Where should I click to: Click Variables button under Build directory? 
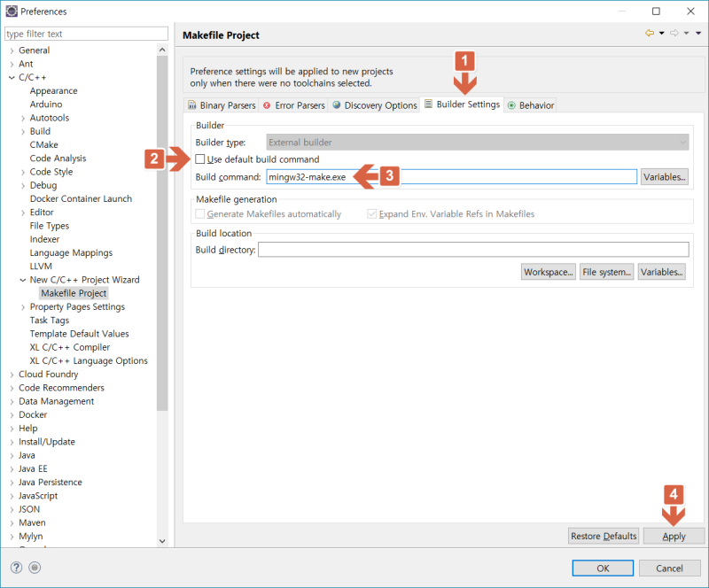(x=661, y=272)
